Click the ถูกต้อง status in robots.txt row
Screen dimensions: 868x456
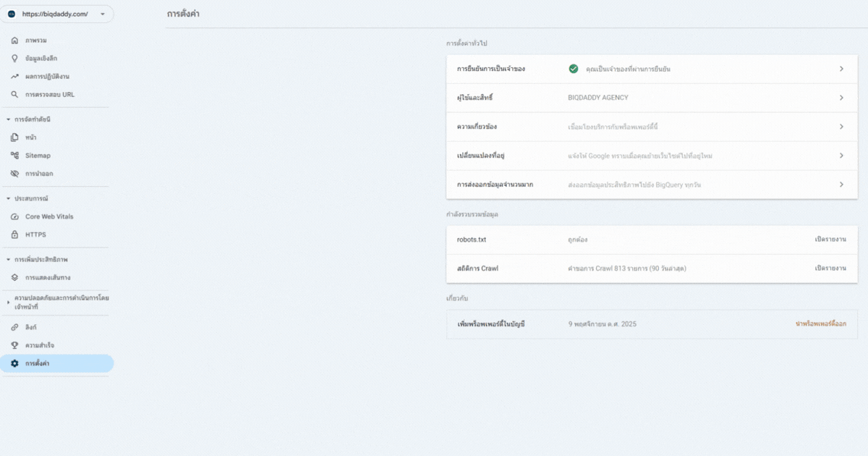pos(576,240)
